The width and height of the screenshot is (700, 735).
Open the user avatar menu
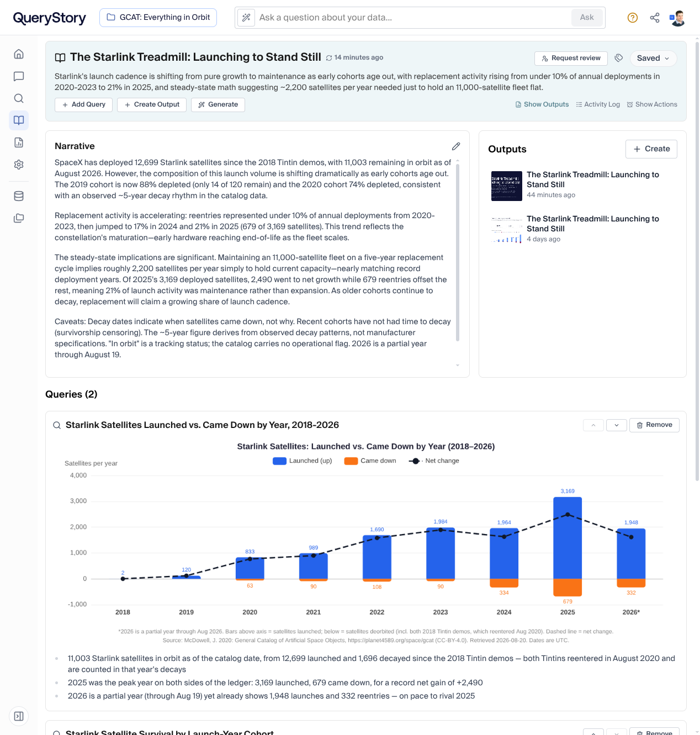[677, 18]
